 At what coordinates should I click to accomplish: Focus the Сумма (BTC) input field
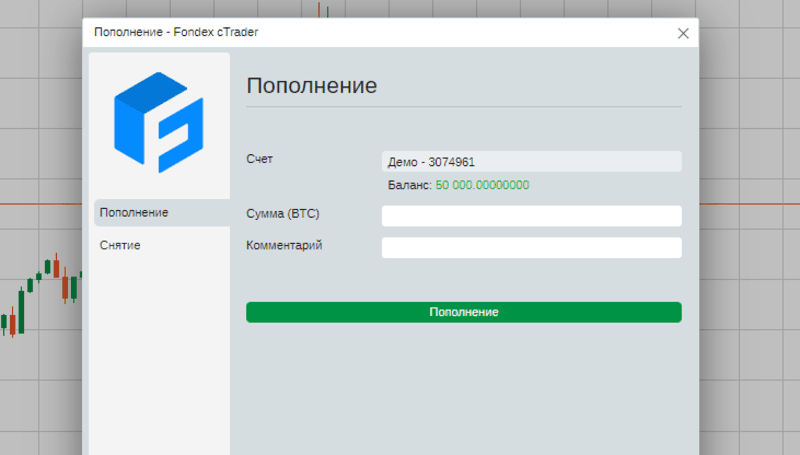[532, 216]
